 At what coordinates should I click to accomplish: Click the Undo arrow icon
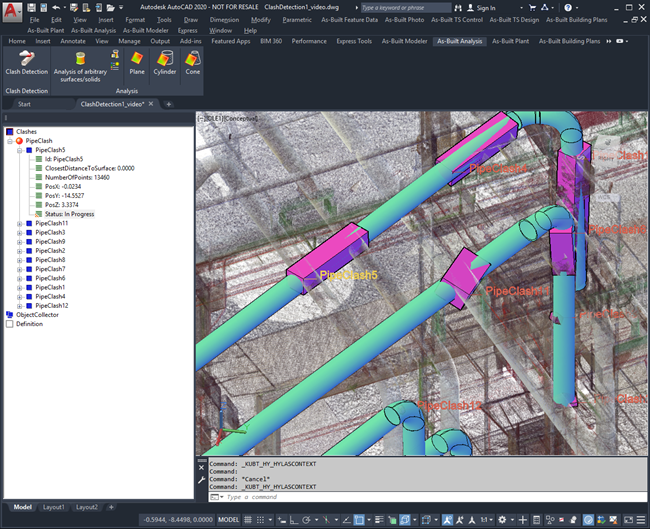(x=56, y=7)
